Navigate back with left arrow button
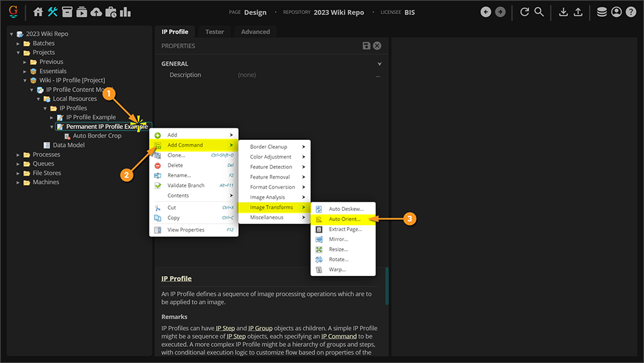This screenshot has width=644, height=363. [x=486, y=12]
